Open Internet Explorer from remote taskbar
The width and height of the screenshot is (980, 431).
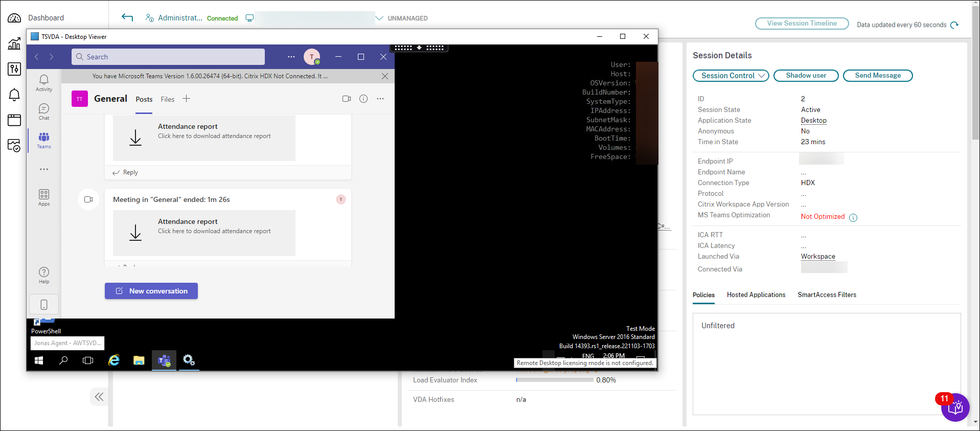coord(114,360)
